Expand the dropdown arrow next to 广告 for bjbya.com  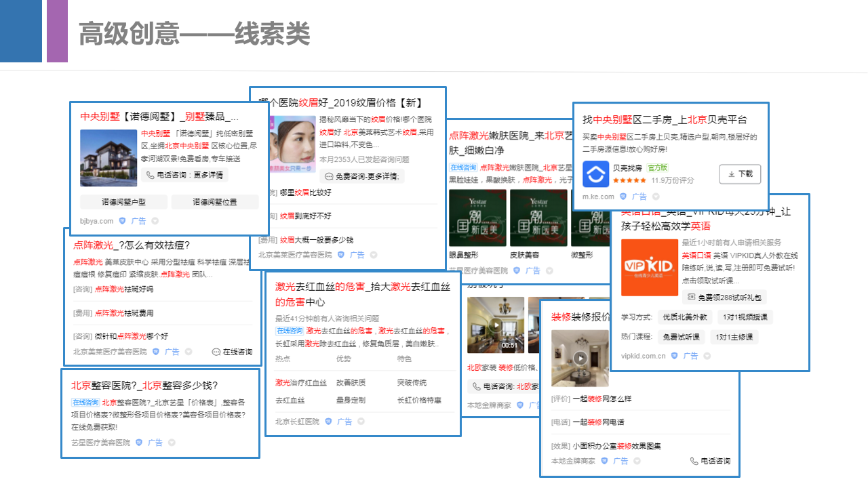click(155, 221)
